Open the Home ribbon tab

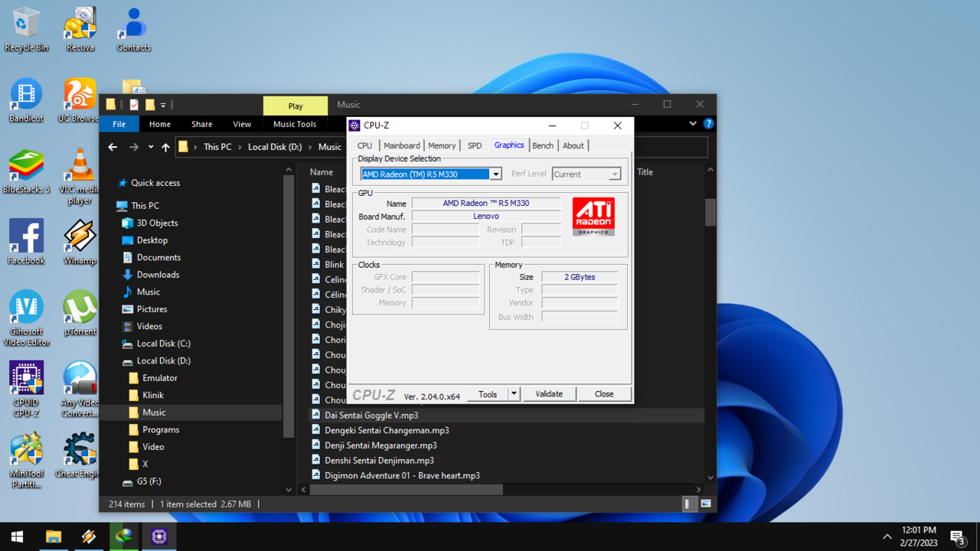(x=160, y=124)
